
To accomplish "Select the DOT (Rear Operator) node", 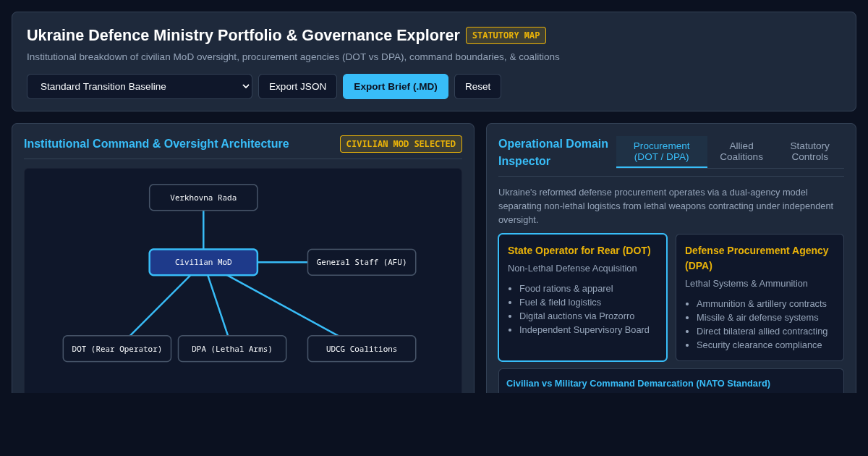I will point(117,349).
